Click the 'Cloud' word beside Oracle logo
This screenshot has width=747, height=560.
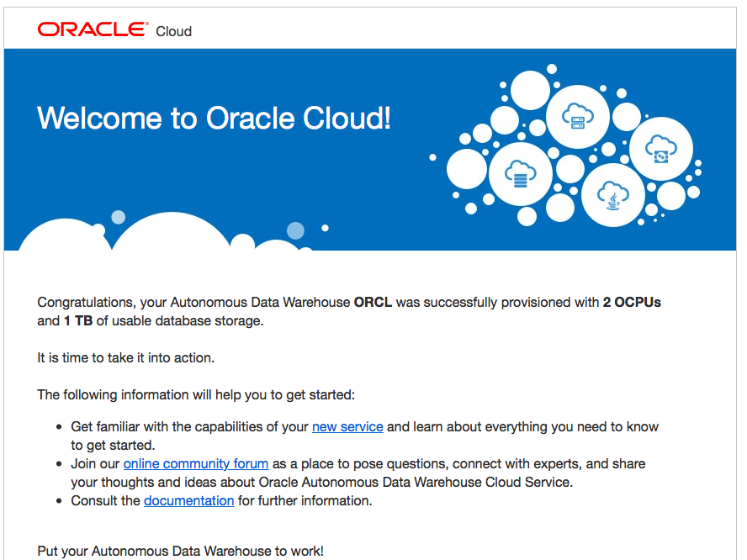[174, 31]
